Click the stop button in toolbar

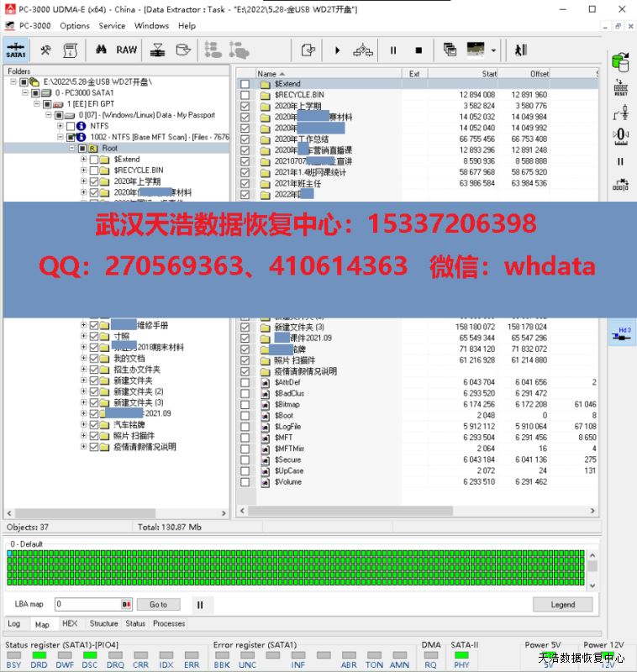[419, 50]
